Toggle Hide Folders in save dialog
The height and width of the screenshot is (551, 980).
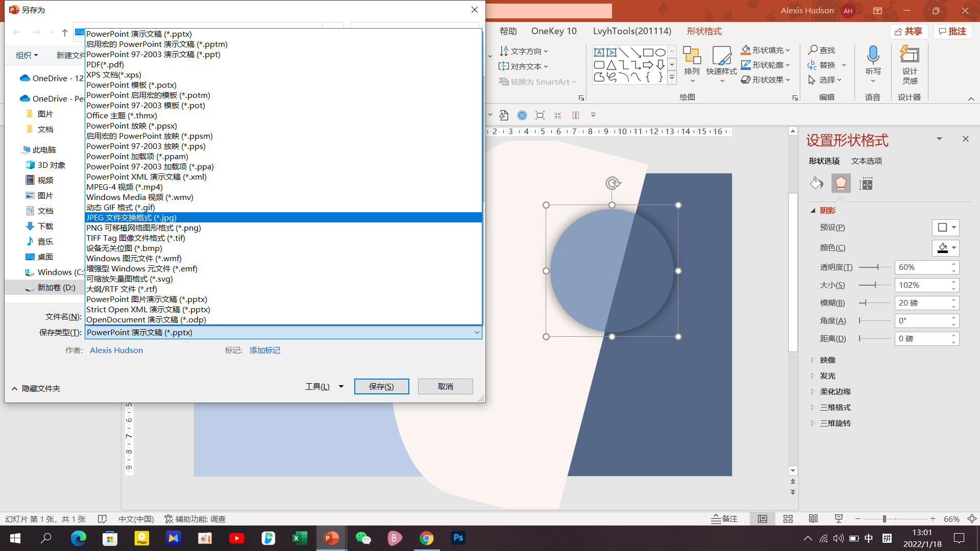(x=36, y=389)
